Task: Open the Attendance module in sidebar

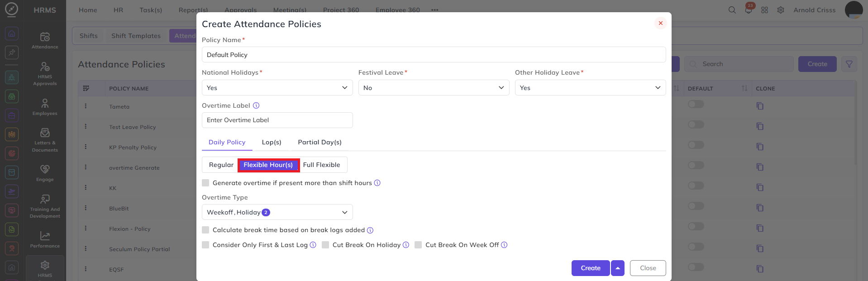Action: click(x=45, y=40)
